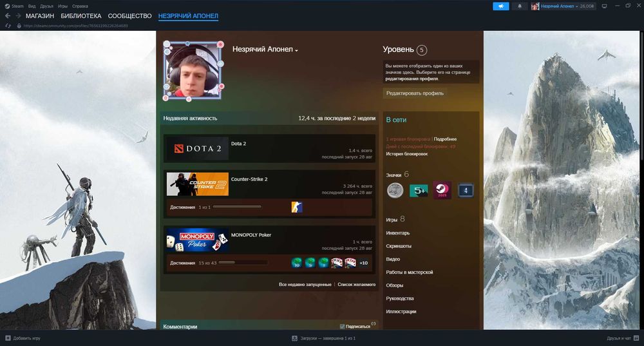Click the forward navigation arrow
Image resolution: width=644 pixels, height=346 pixels.
pos(18,15)
